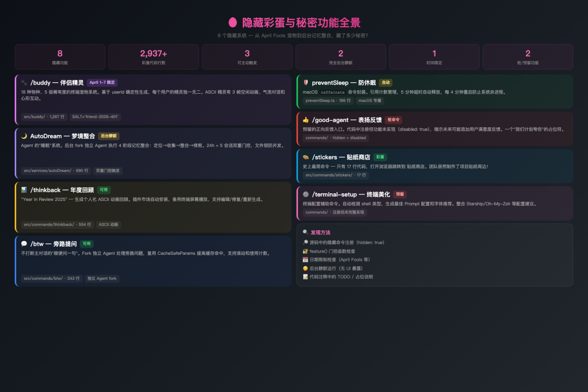
Task: Click the 'src/buddy/ · 1,267 行' tag
Action: pos(44,117)
